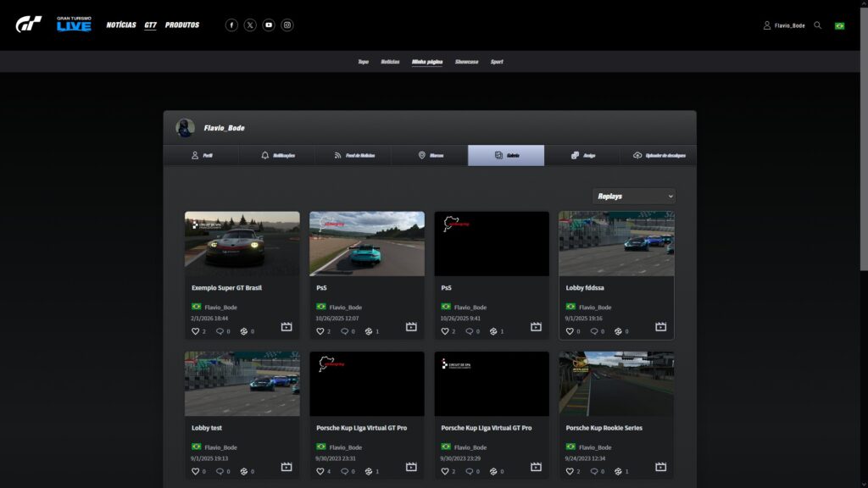Image resolution: width=868 pixels, height=488 pixels.
Task: Switch to the Perfil tab
Action: point(202,156)
